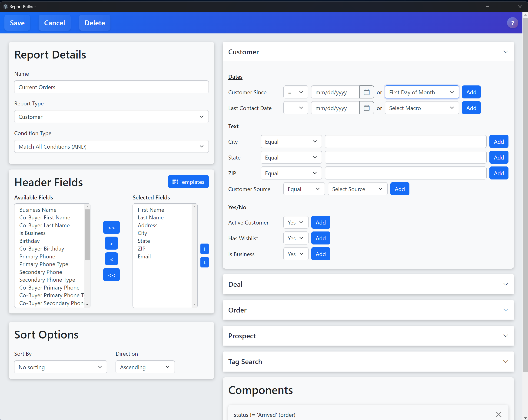Move selected field right with > button
This screenshot has width=528, height=420.
(x=111, y=243)
